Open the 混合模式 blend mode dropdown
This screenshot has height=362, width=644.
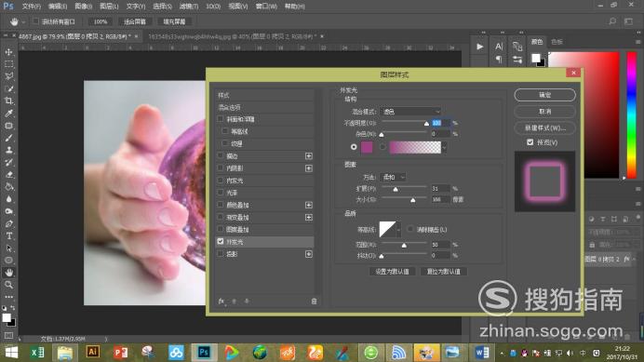tap(410, 112)
